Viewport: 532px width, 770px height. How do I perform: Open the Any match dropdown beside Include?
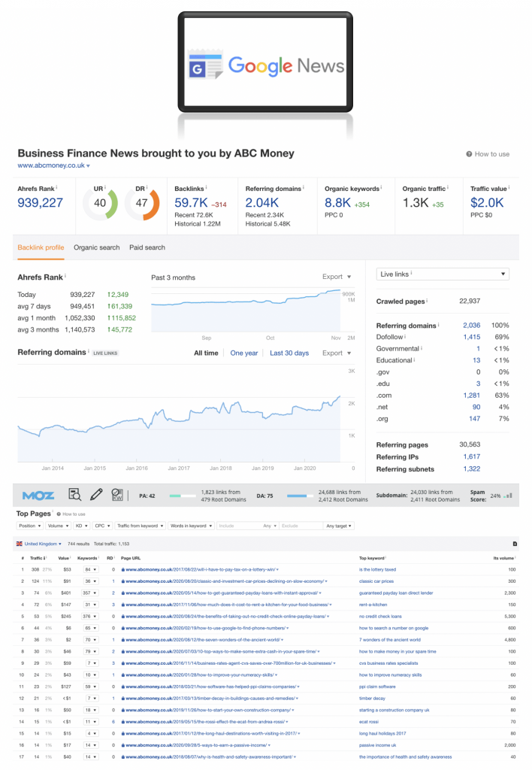270,526
